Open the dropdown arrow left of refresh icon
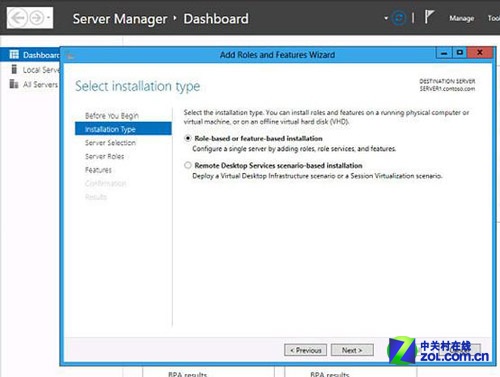 pos(386,18)
